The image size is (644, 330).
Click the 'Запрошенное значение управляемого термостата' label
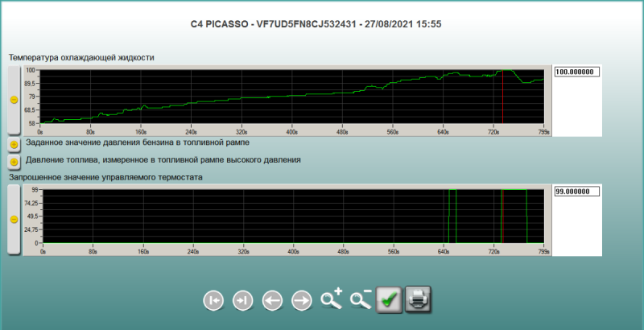(105, 176)
